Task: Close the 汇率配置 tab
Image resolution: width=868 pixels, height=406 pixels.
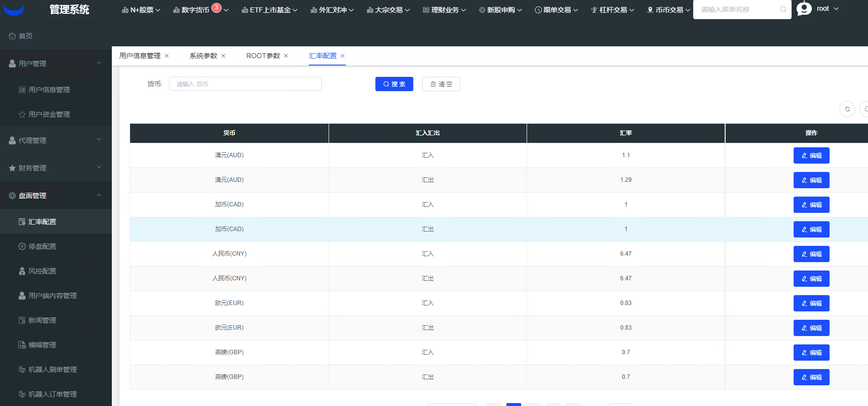Action: (x=343, y=56)
